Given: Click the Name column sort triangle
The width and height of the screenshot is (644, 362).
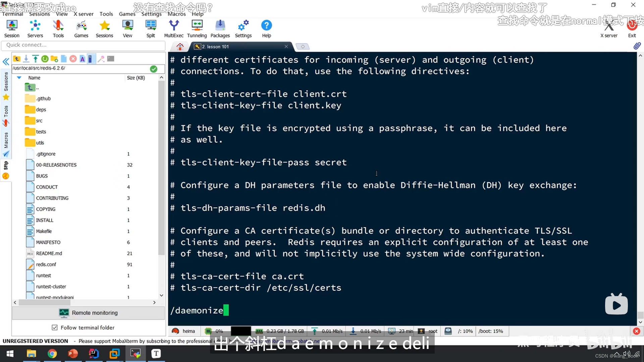Looking at the screenshot, I should tap(19, 78).
